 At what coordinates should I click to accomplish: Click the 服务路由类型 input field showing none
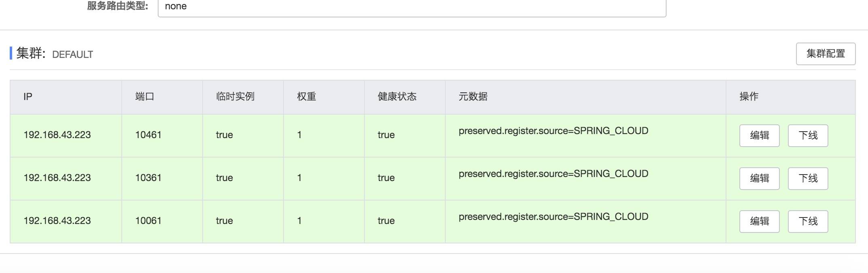point(411,7)
